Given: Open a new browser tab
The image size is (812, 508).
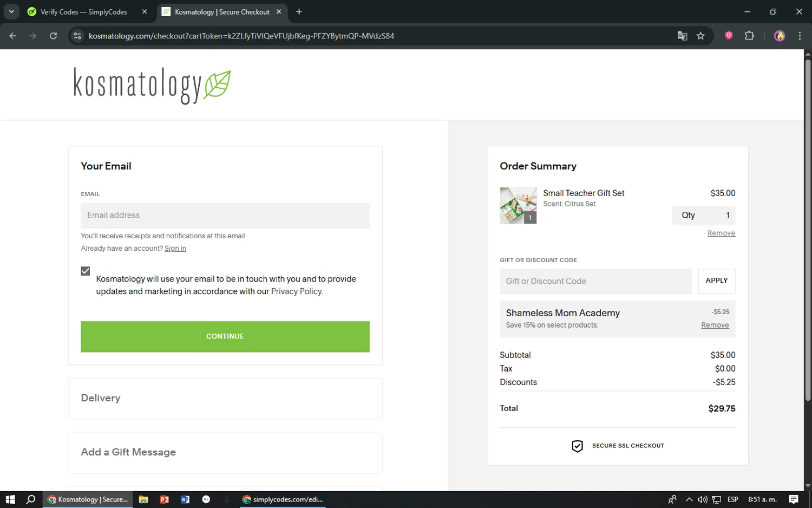Looking at the screenshot, I should click(299, 12).
